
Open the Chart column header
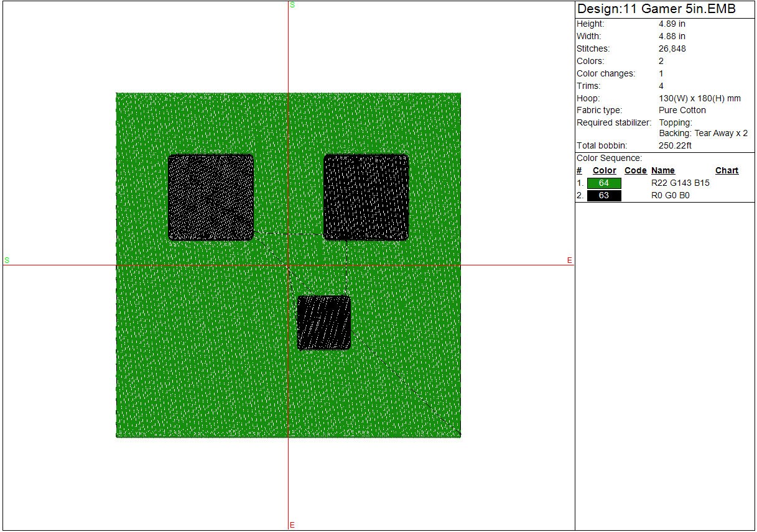pyautogui.click(x=727, y=170)
